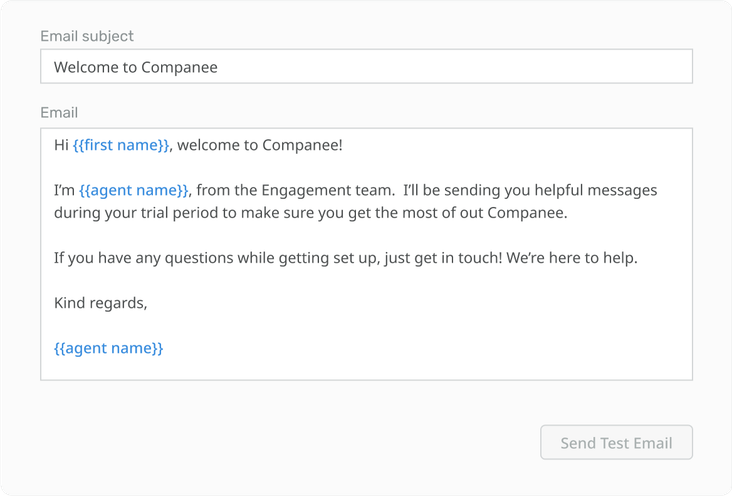Screen dimensions: 732x496
Task: Click the Send Test Email button
Action: pos(616,443)
